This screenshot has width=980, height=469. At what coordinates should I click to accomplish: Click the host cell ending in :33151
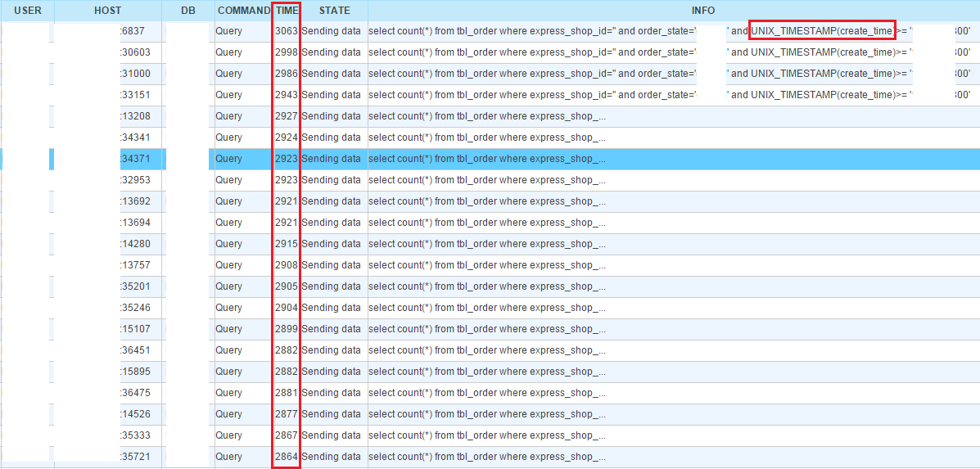[x=136, y=95]
